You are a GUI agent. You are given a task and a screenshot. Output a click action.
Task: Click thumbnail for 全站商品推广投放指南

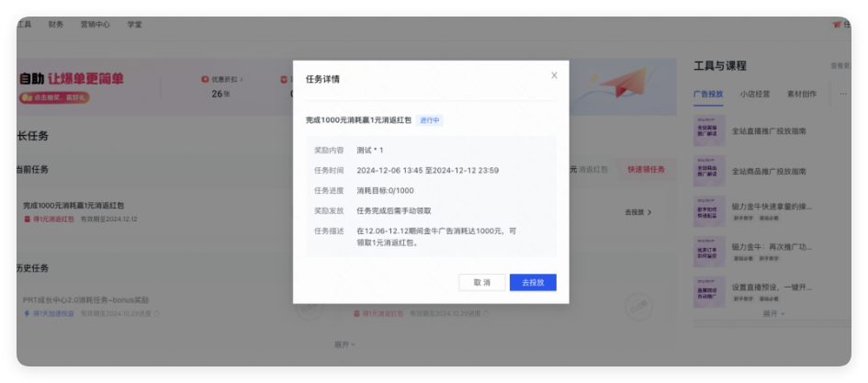pyautogui.click(x=709, y=171)
